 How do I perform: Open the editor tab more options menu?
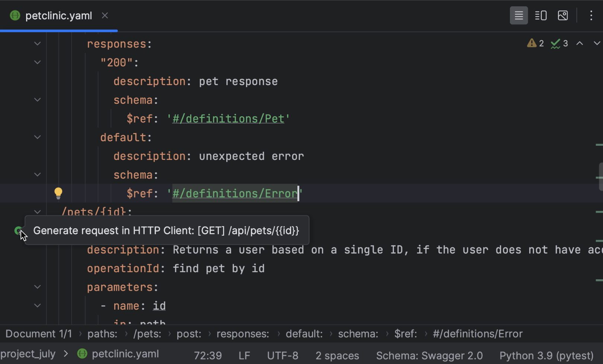coord(591,16)
